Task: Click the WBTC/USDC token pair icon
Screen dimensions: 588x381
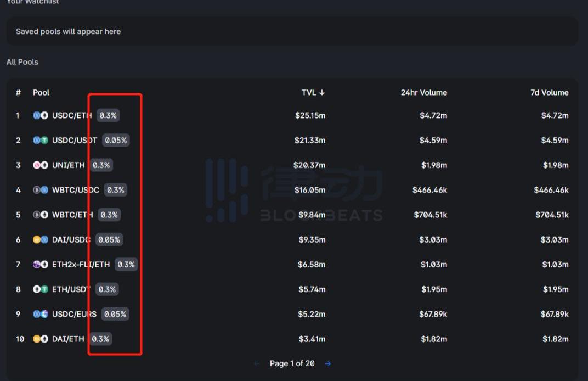Action: (41, 190)
